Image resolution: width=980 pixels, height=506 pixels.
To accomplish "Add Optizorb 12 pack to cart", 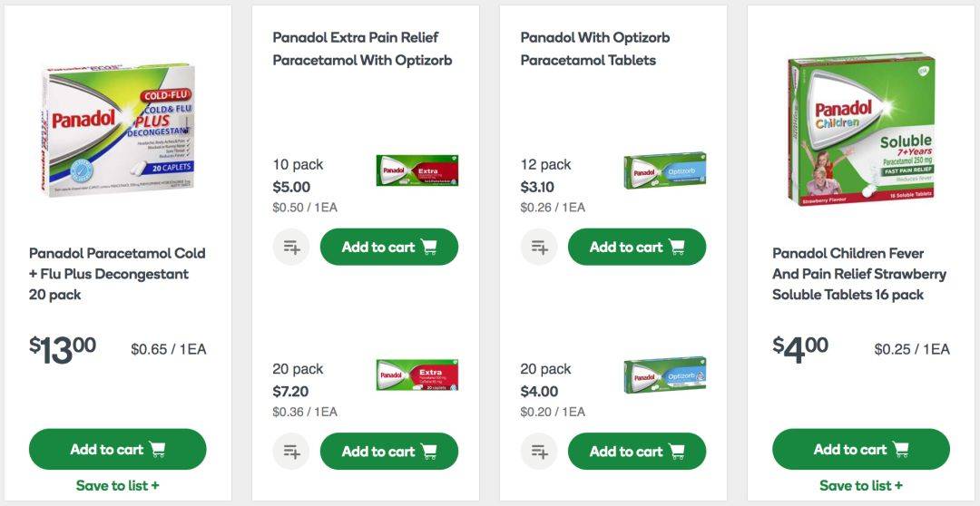I will [x=637, y=247].
